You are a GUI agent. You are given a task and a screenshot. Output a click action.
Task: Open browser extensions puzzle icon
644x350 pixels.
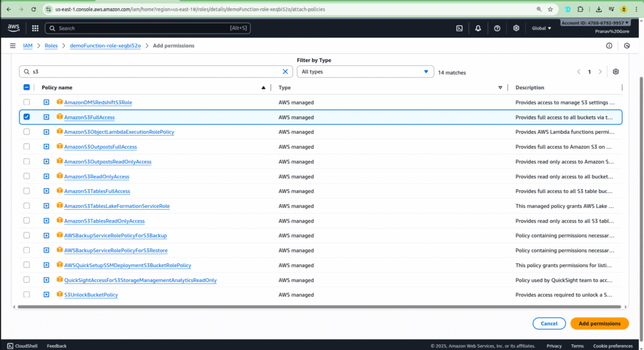point(580,9)
